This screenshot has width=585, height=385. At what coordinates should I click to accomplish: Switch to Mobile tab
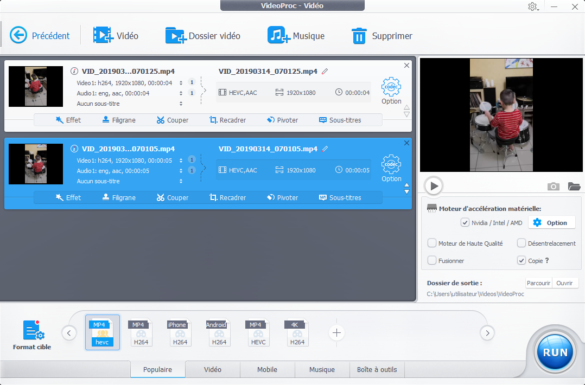point(267,369)
